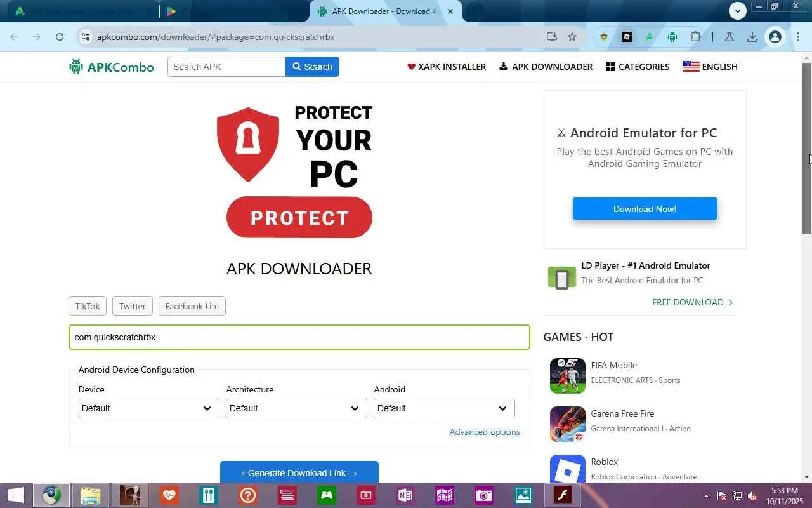Click the muted volume tray icon
The height and width of the screenshot is (508, 812).
pos(752,496)
